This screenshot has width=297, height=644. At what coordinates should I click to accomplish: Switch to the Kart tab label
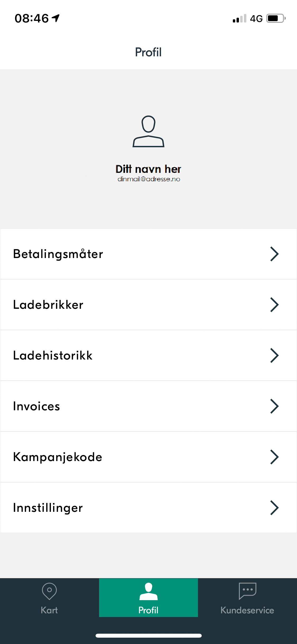coord(49,610)
